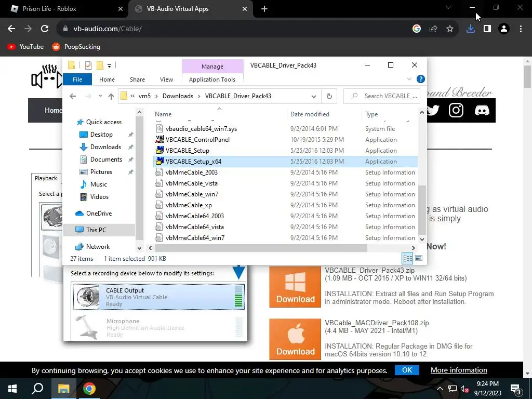Select Videos in navigation pane
Image resolution: width=532 pixels, height=399 pixels.
click(x=99, y=197)
